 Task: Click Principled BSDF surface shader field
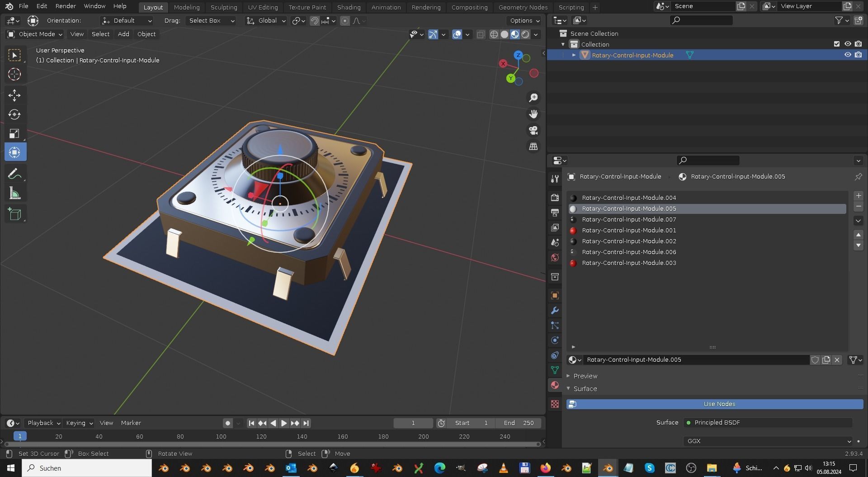point(768,423)
